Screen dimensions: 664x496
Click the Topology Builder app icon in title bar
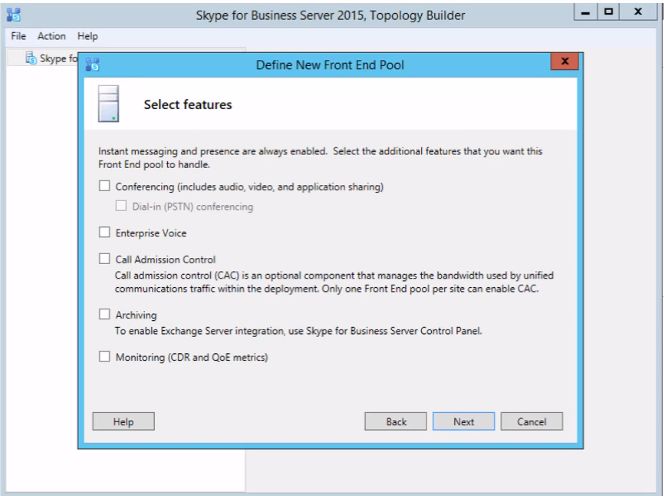[x=14, y=15]
